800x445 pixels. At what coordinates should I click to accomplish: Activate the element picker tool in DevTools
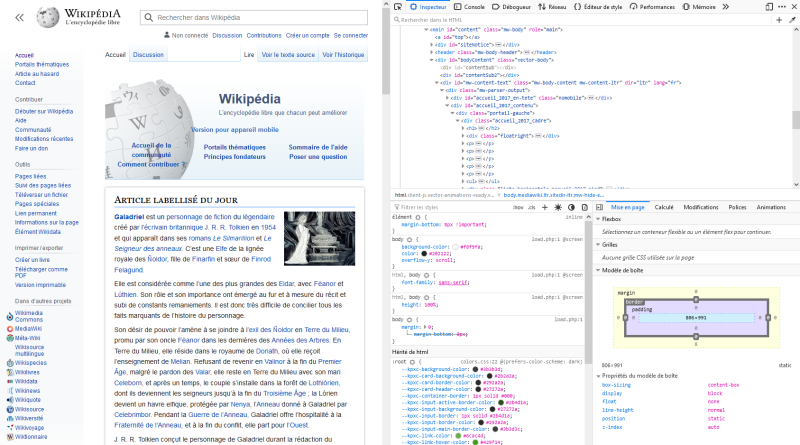pos(398,7)
